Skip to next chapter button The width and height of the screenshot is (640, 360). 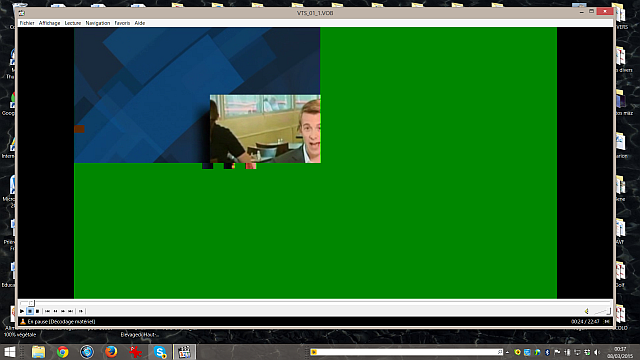pos(71,311)
